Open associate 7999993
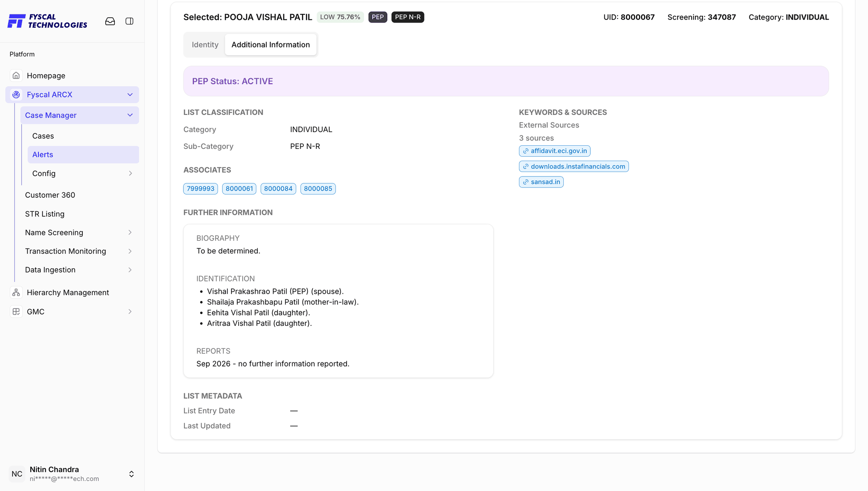This screenshot has height=491, width=868. pyautogui.click(x=201, y=189)
